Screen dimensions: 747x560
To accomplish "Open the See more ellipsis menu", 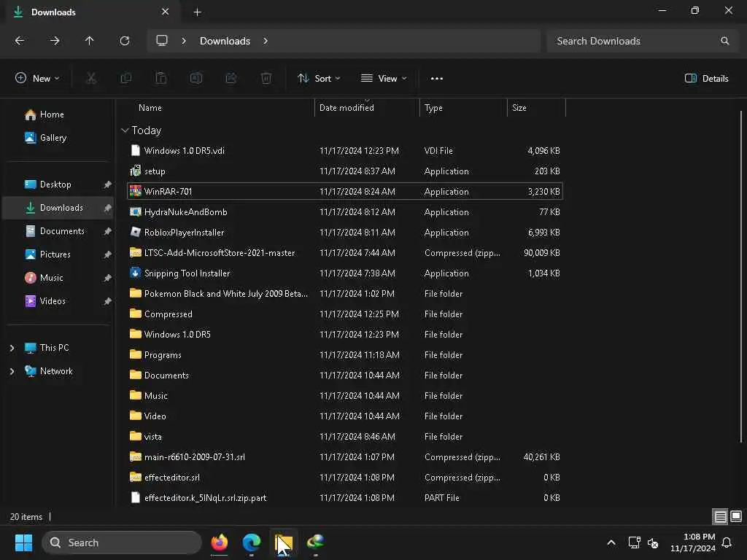I will 436,79.
